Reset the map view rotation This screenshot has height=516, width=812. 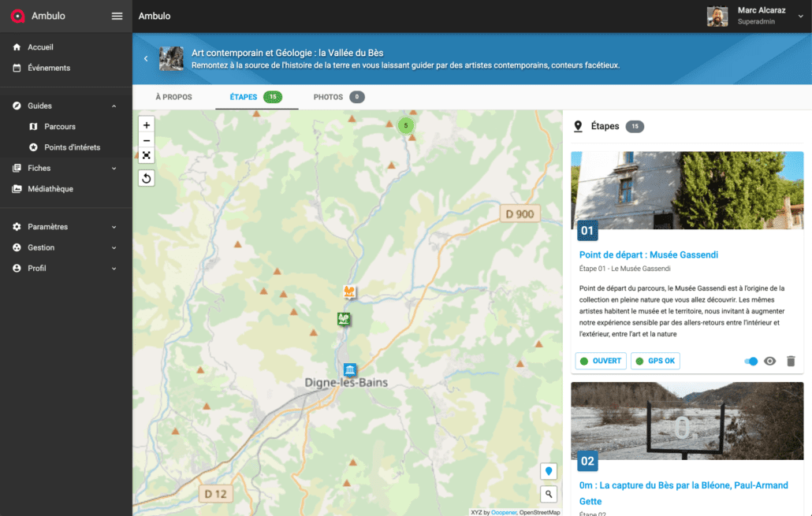[x=147, y=179]
